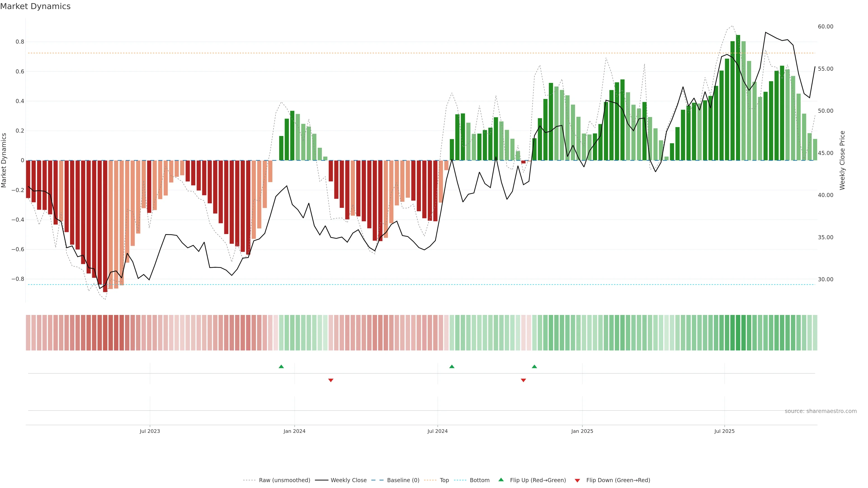Toggle the Baseline (0) legend entry
The width and height of the screenshot is (868, 488).
click(403, 480)
